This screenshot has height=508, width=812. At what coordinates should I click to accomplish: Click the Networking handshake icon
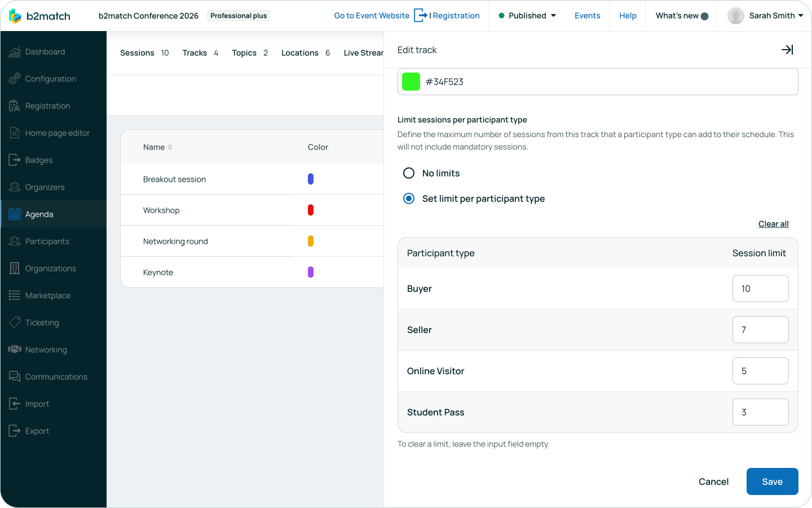[15, 349]
